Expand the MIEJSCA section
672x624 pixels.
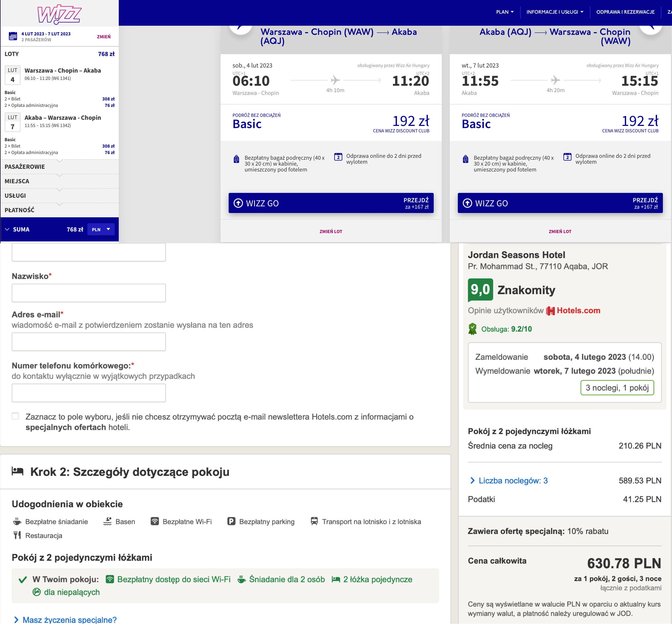pos(60,181)
